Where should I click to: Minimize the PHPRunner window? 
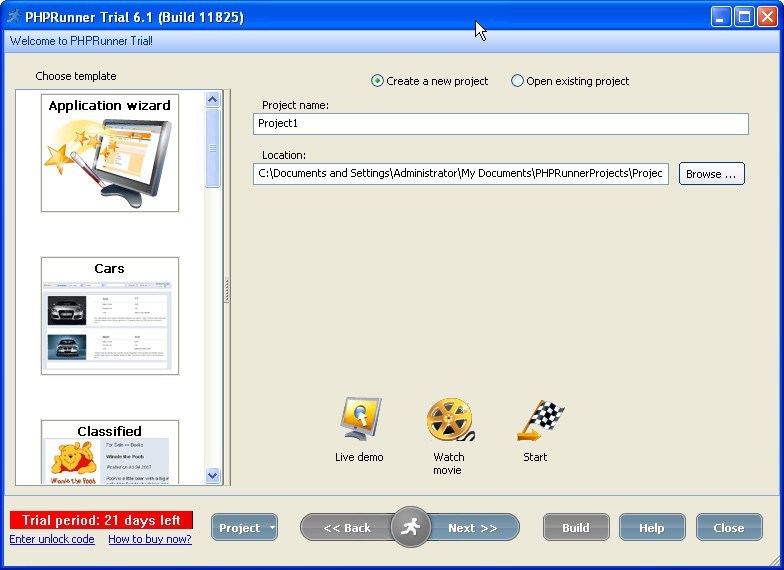pos(720,16)
